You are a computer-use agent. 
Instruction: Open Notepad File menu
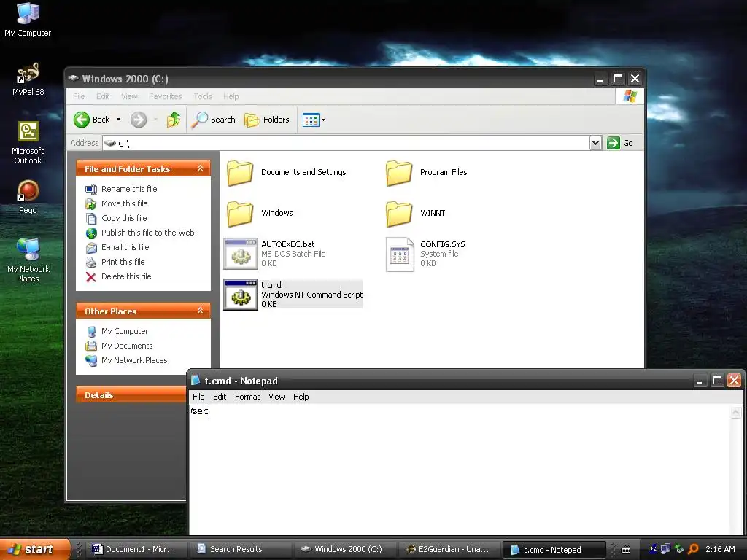tap(198, 397)
